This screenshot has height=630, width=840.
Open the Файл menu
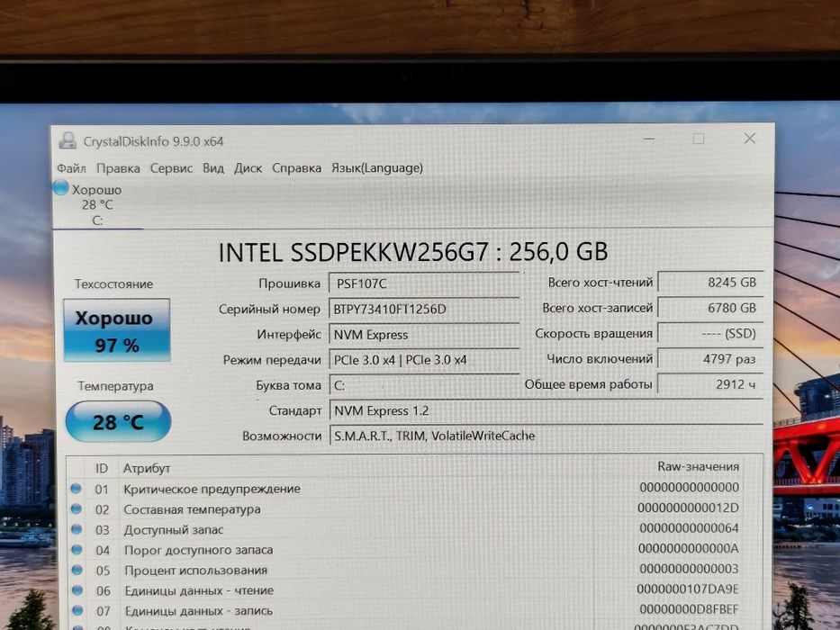click(x=71, y=168)
